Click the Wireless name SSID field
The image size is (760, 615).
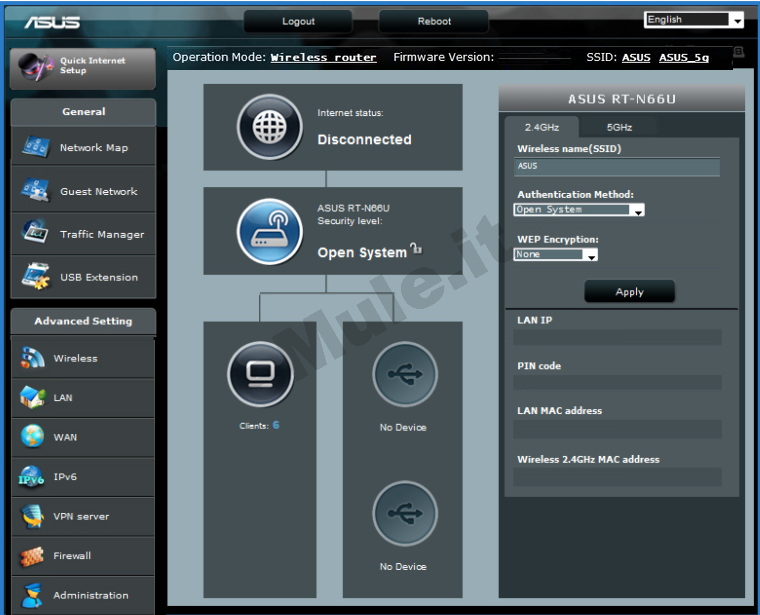tap(617, 166)
